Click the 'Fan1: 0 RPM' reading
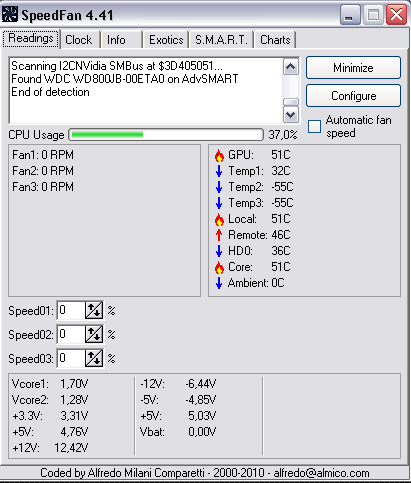 (x=43, y=155)
